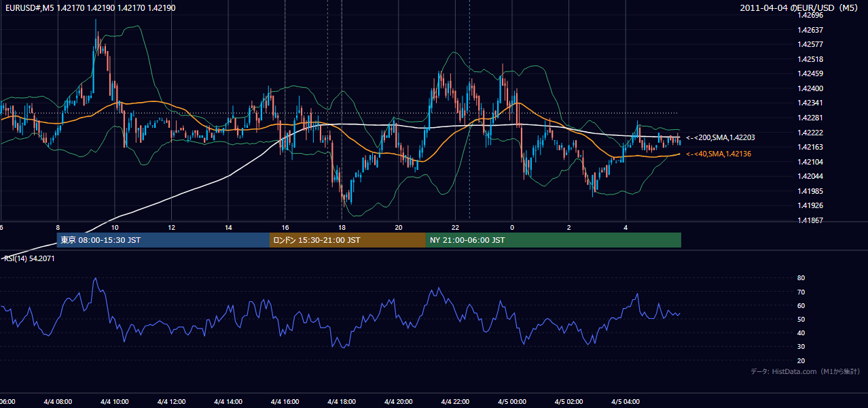Click price axis value 1.42044
Screen dimensions: 868x408
pyautogui.click(x=810, y=176)
